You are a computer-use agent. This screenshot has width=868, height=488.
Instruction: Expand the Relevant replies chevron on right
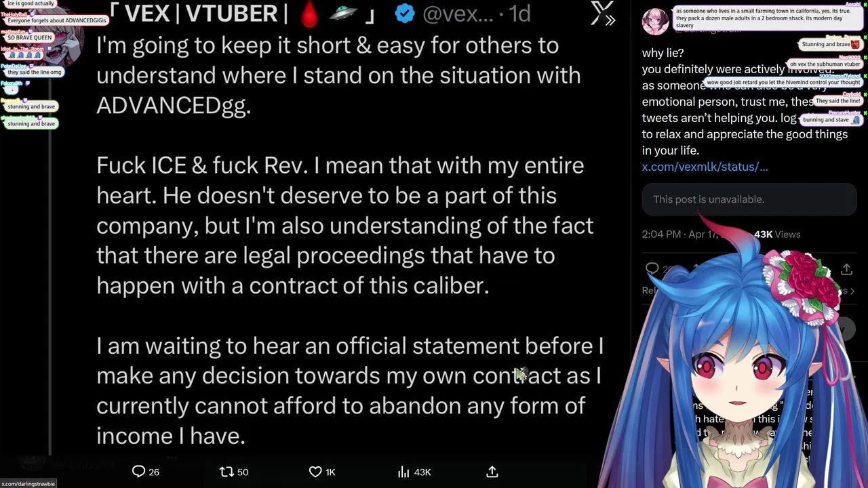(852, 291)
